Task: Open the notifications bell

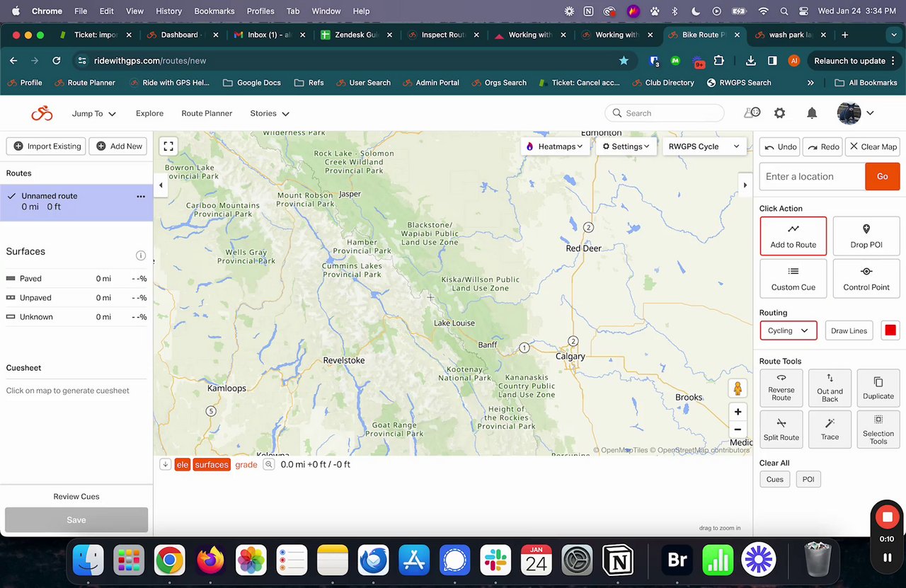Action: [812, 113]
